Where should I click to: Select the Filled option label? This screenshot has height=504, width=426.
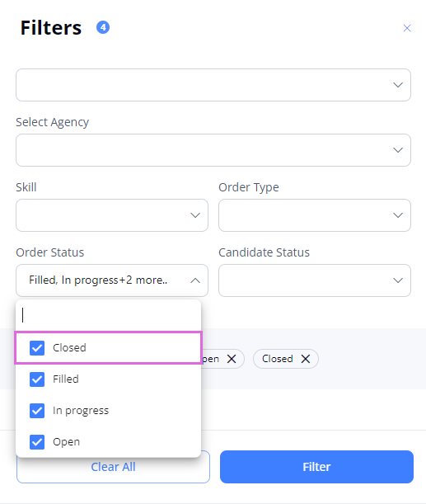[x=66, y=379]
